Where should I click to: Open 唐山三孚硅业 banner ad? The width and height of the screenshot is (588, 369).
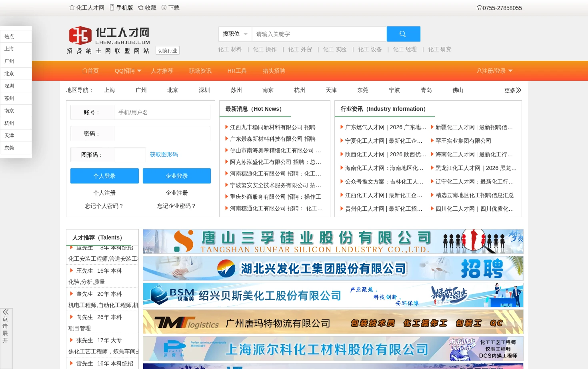coord(333,241)
